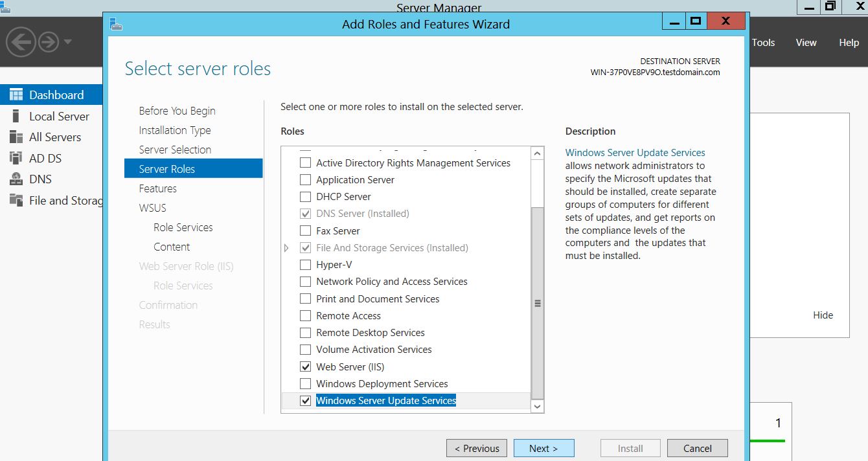Expand File And Storage Services node
Screen dimensions: 868x461
[x=287, y=248]
